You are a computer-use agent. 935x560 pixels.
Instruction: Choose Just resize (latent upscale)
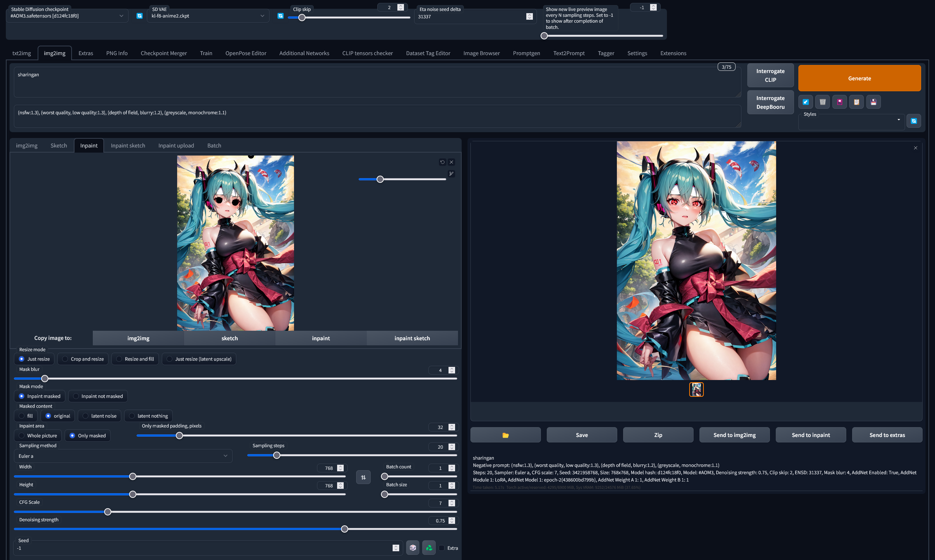[x=199, y=359]
